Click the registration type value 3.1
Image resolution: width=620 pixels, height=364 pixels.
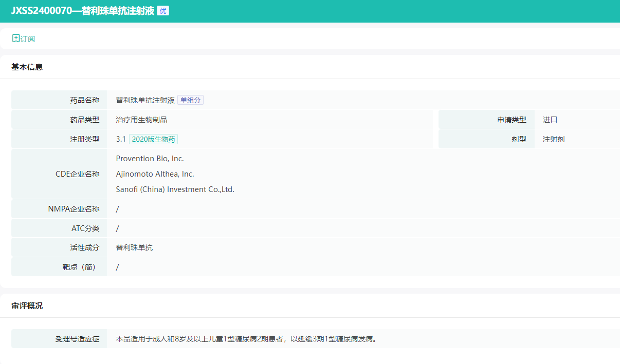pyautogui.click(x=121, y=139)
